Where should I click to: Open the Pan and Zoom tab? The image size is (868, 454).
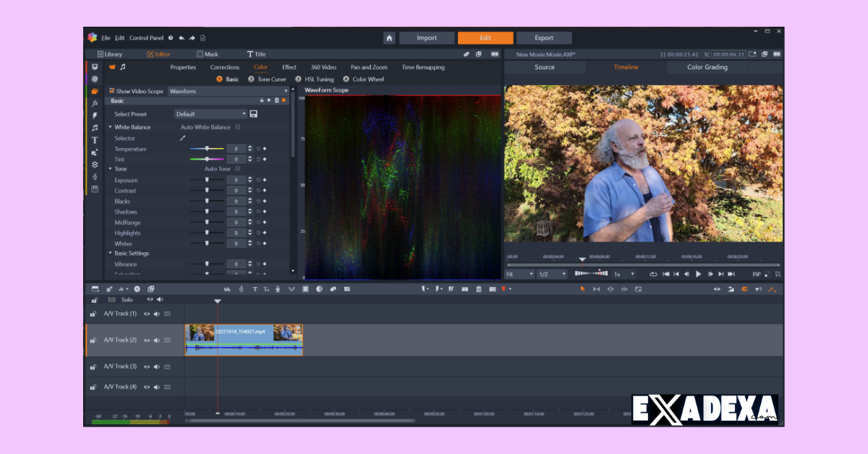click(x=369, y=67)
